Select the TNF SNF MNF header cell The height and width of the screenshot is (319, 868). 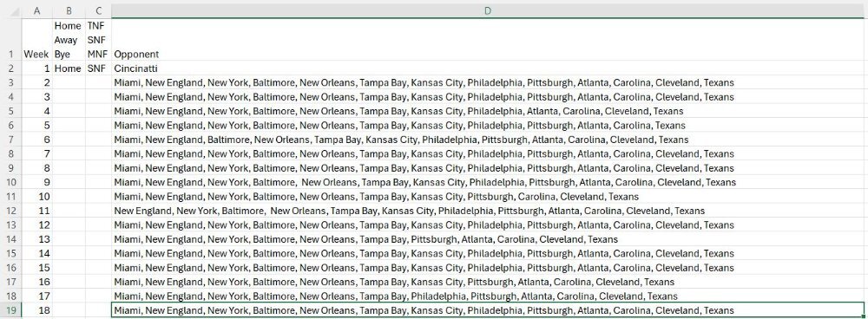[98, 40]
